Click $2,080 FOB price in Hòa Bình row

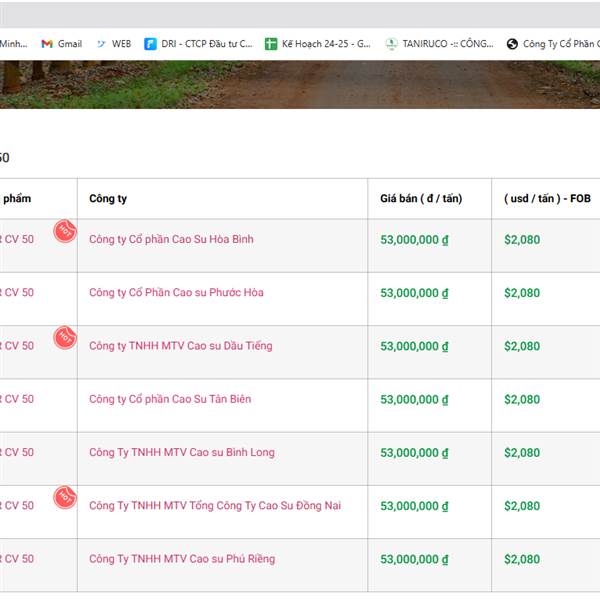tap(522, 240)
